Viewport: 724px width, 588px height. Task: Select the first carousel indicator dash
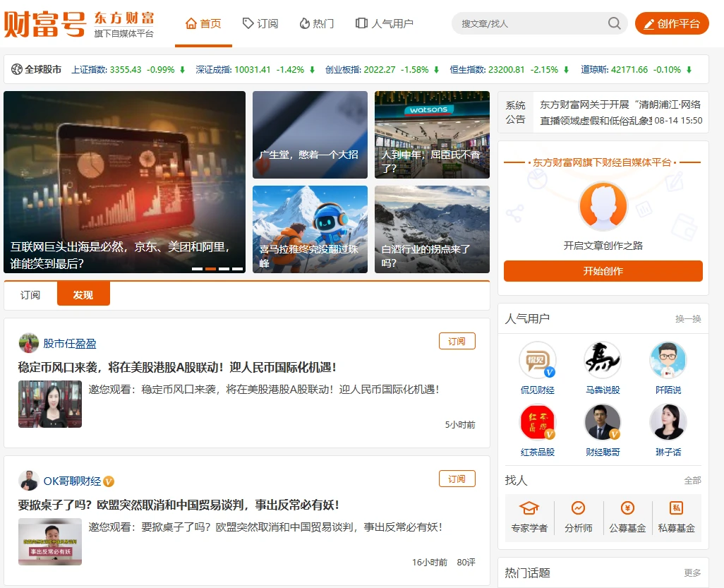197,269
